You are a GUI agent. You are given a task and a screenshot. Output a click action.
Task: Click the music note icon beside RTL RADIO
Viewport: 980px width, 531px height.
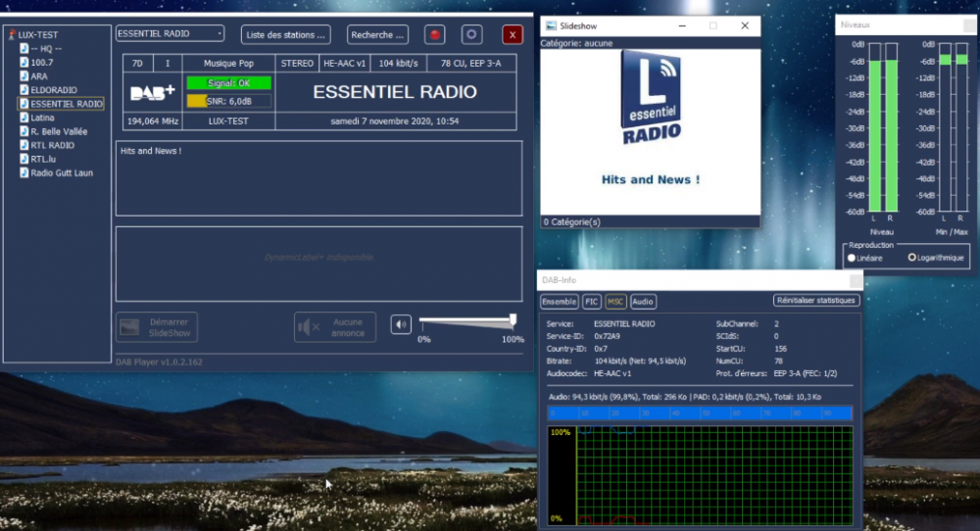pyautogui.click(x=24, y=145)
